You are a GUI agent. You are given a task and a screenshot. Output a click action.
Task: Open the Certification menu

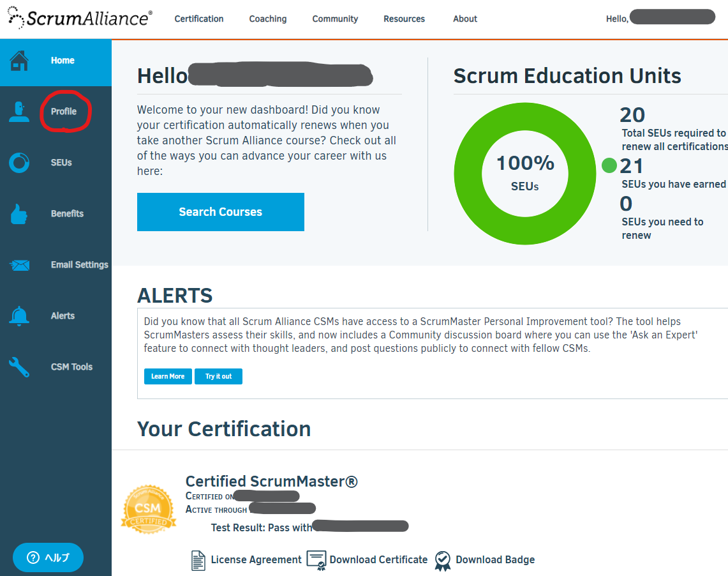pyautogui.click(x=198, y=19)
